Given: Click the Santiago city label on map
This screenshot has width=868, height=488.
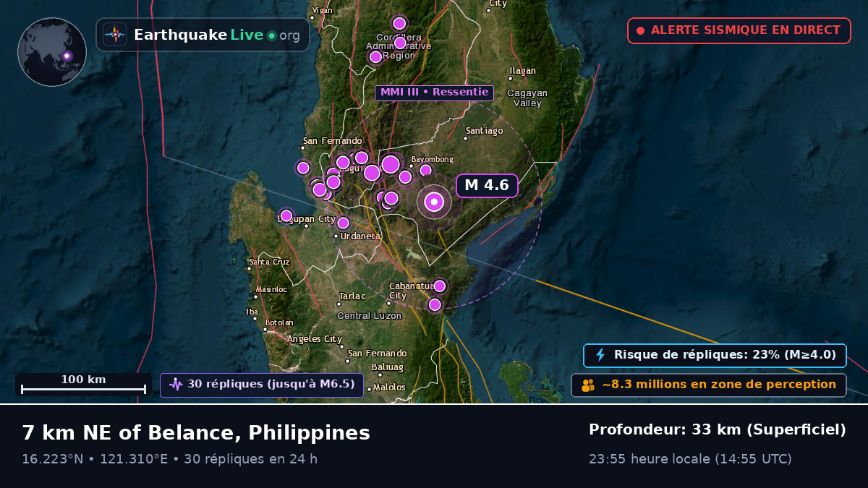Looking at the screenshot, I should [x=482, y=132].
